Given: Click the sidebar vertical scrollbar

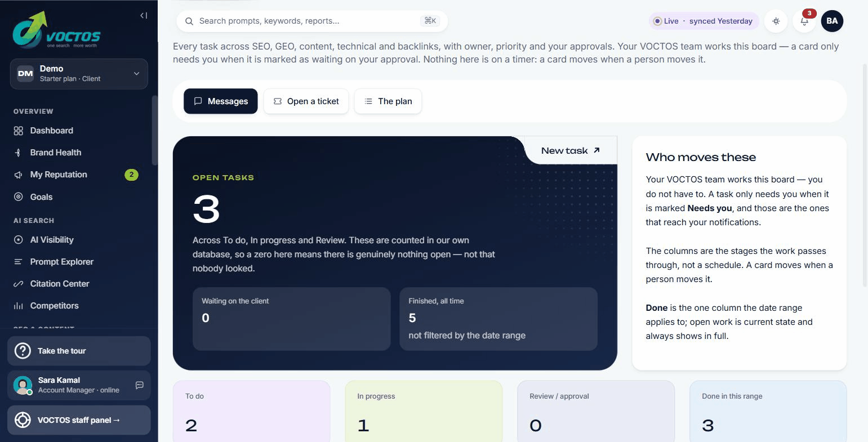Looking at the screenshot, I should click(x=155, y=130).
